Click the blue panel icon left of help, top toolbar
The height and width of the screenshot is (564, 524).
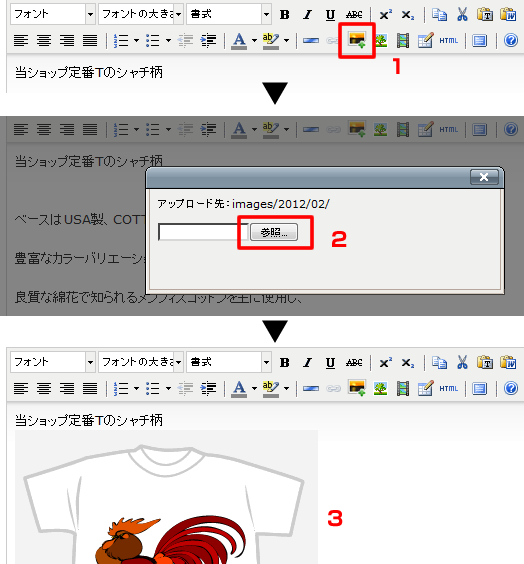pyautogui.click(x=479, y=40)
